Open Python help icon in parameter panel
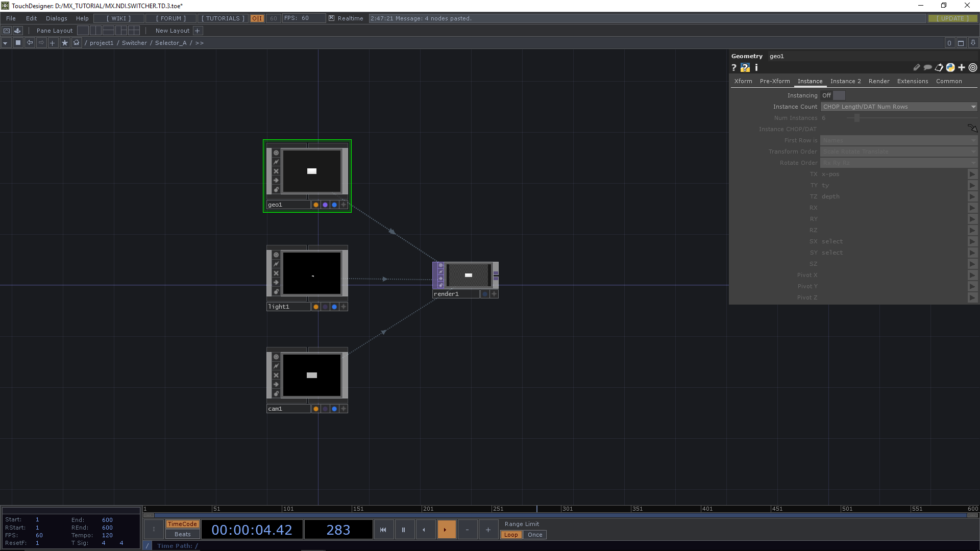980x551 pixels. (x=745, y=67)
